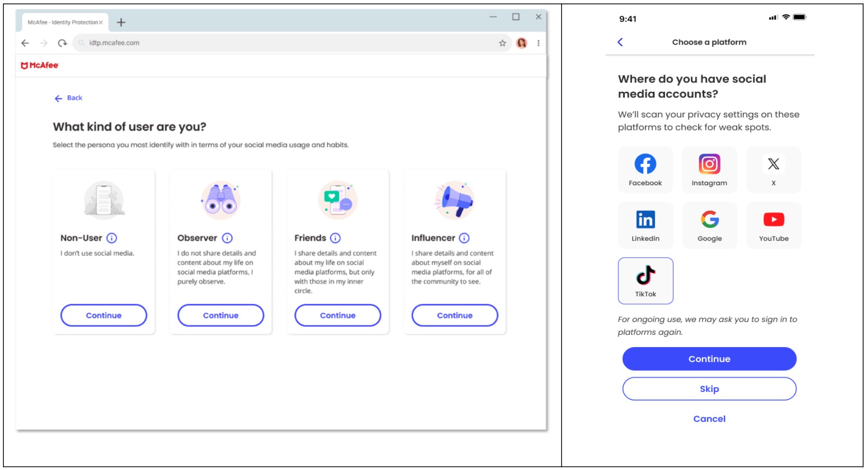
Task: Tap the mobile back chevron
Action: pyautogui.click(x=620, y=42)
